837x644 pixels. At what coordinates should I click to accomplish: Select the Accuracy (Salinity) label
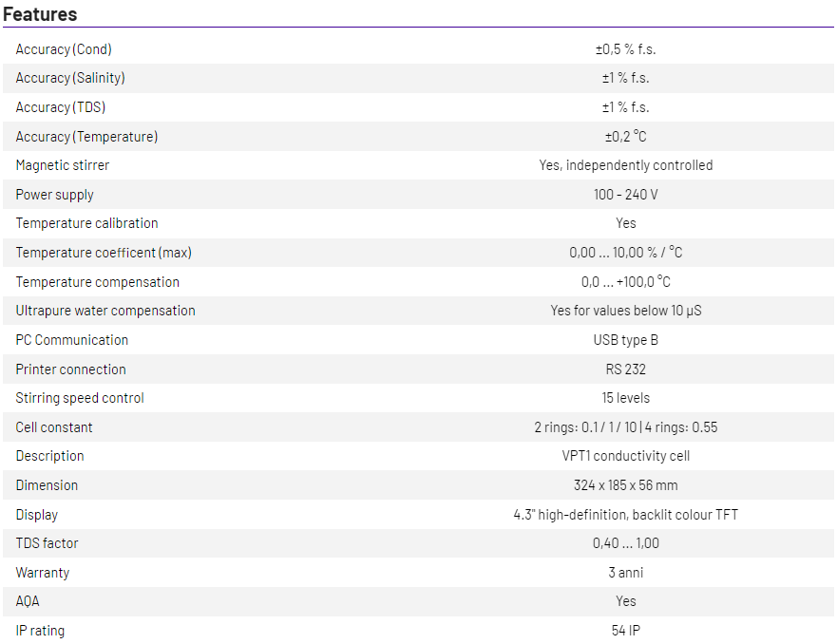click(70, 78)
